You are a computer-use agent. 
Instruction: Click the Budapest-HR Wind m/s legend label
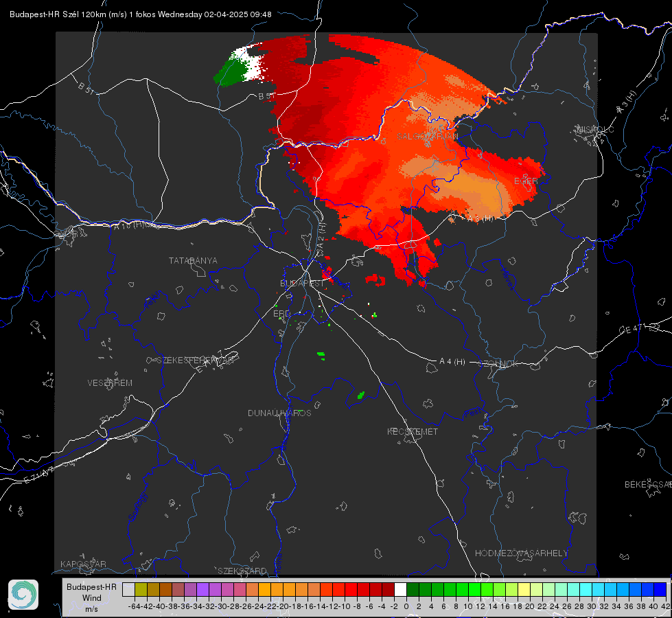(x=92, y=598)
